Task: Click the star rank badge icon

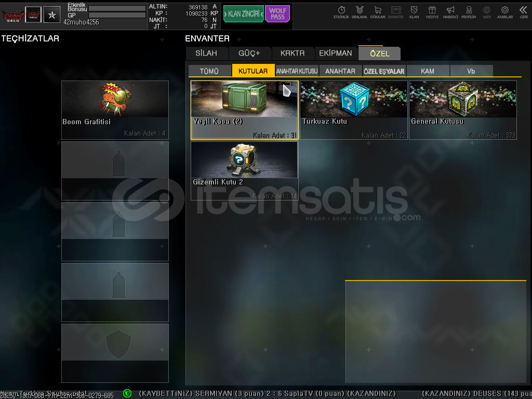Action: (52, 15)
